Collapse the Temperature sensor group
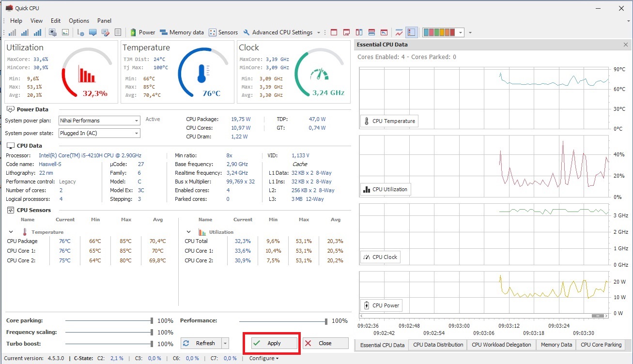 tap(11, 232)
